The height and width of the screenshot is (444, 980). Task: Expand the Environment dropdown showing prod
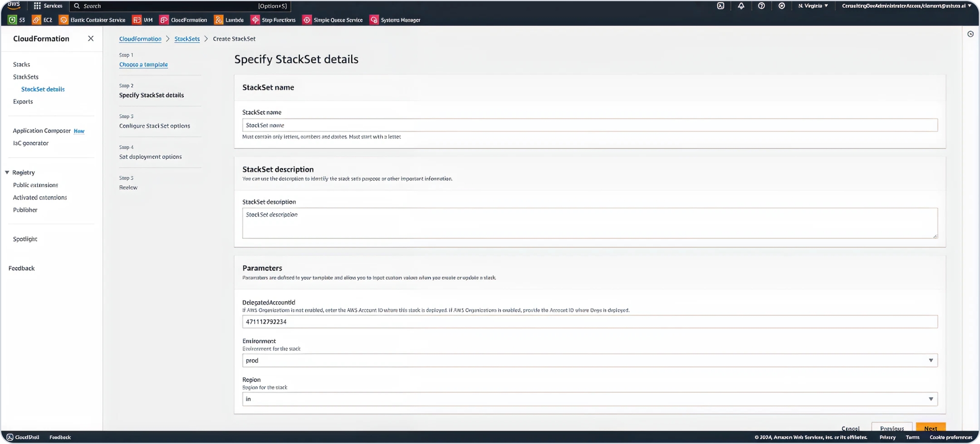[590, 360]
